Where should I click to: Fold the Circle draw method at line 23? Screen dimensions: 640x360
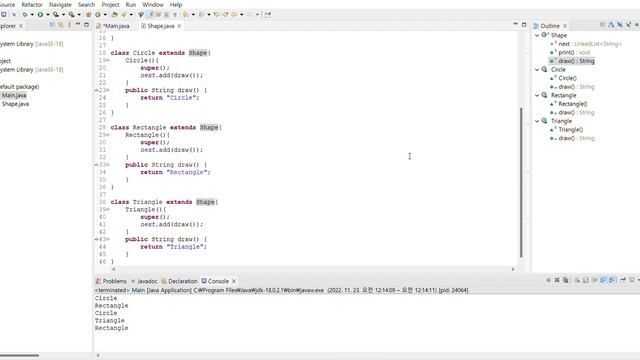tap(108, 90)
